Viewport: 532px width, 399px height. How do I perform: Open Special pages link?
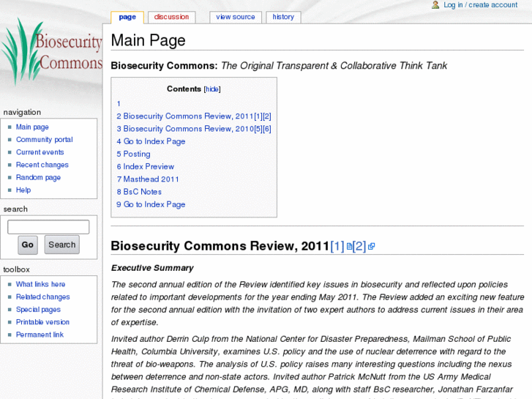(x=38, y=310)
